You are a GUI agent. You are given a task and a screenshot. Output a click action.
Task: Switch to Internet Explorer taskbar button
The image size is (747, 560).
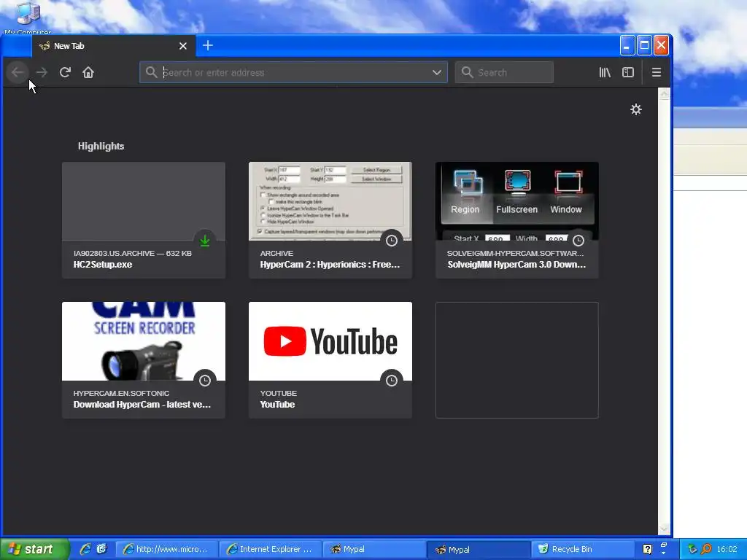coord(271,549)
